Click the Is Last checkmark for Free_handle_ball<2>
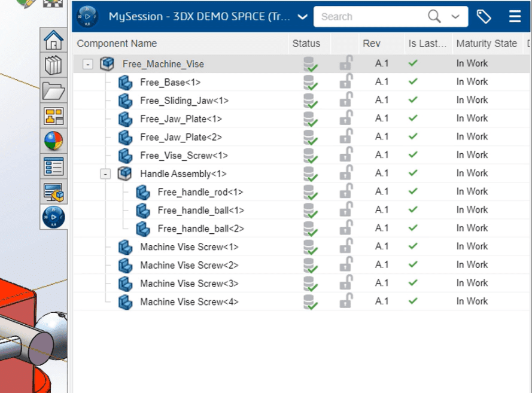 (x=413, y=228)
